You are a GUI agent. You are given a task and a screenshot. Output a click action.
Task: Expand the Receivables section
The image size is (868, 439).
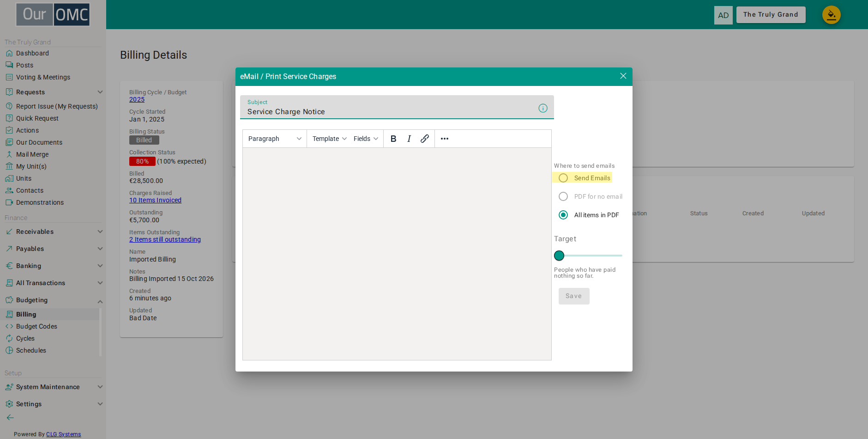54,232
